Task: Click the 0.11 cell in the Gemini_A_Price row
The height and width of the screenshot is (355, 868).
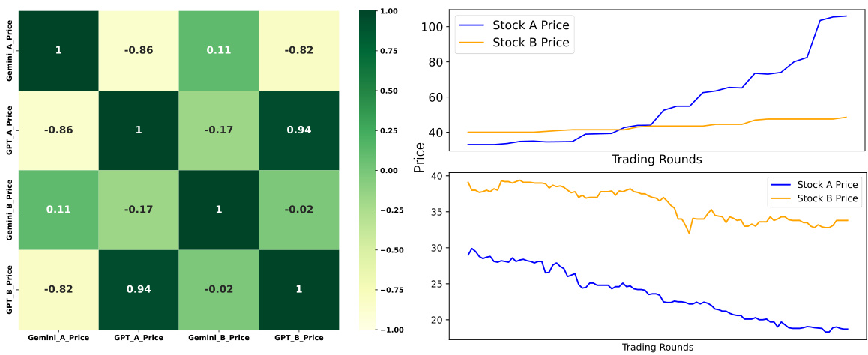Action: pos(219,50)
